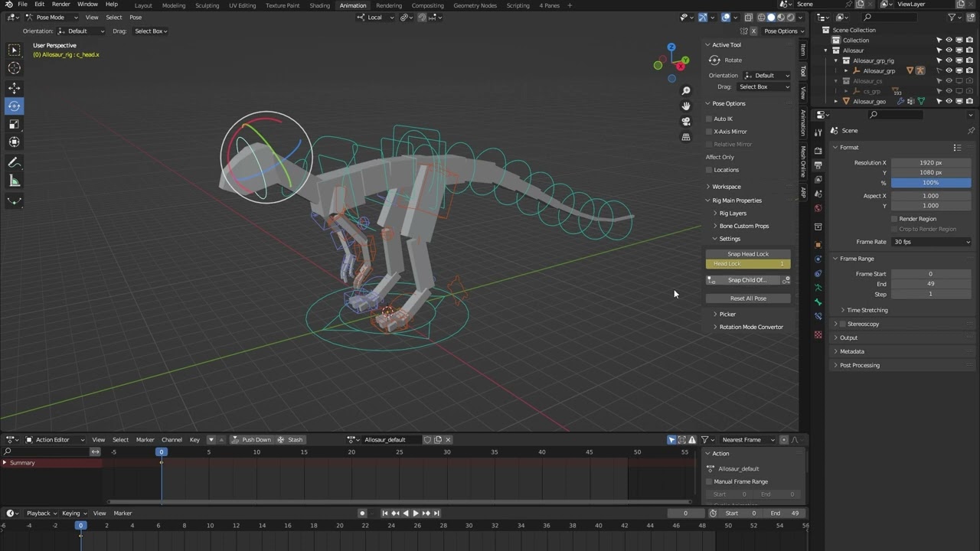
Task: Select the Scale tool
Action: point(14,124)
